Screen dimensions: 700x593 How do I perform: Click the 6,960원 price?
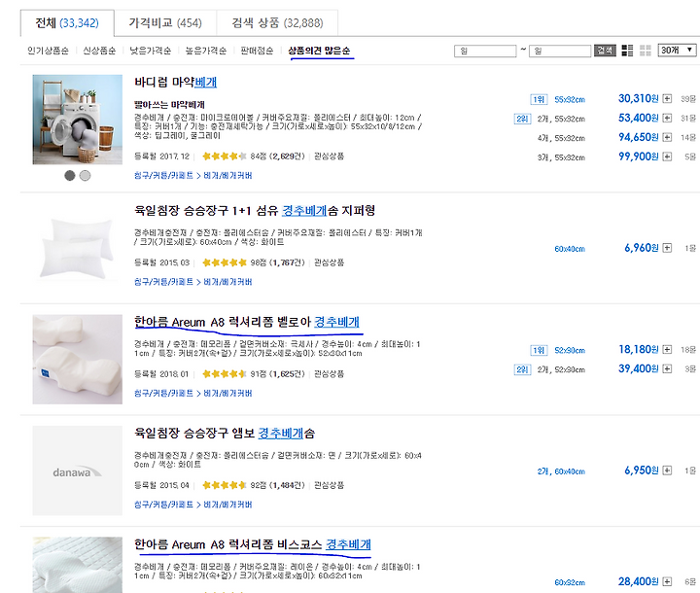pyautogui.click(x=642, y=248)
